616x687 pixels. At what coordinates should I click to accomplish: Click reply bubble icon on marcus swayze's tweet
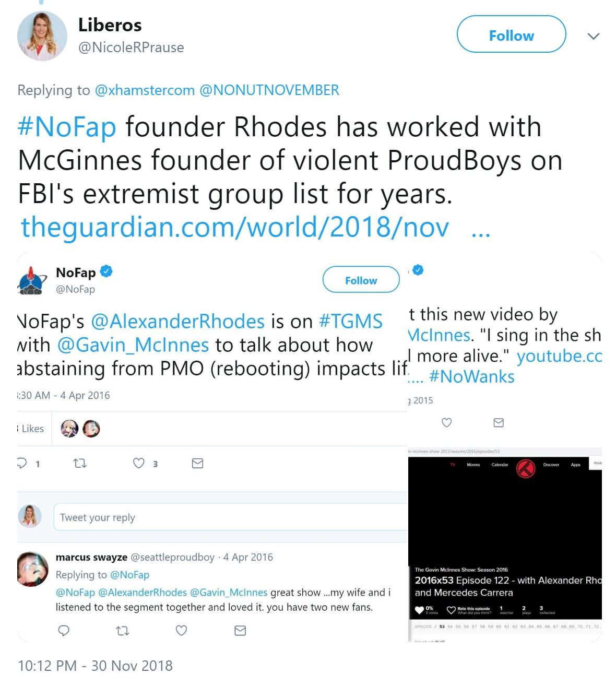click(64, 631)
